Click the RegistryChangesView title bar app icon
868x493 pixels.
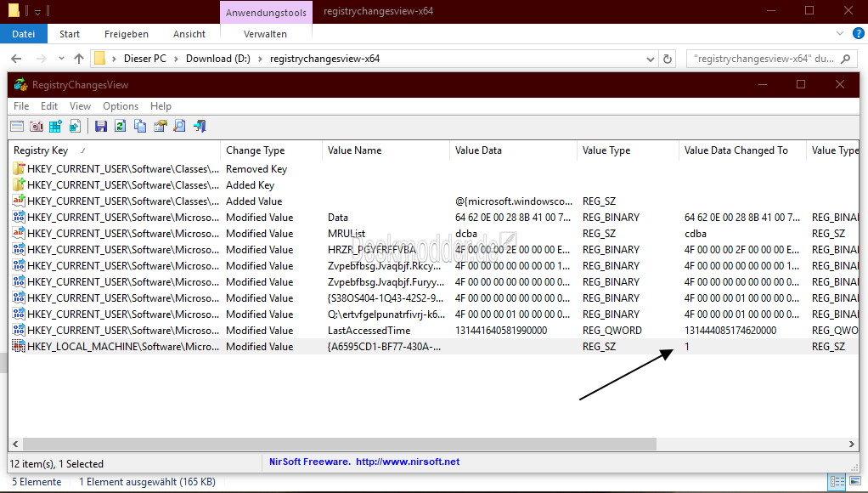click(x=20, y=85)
